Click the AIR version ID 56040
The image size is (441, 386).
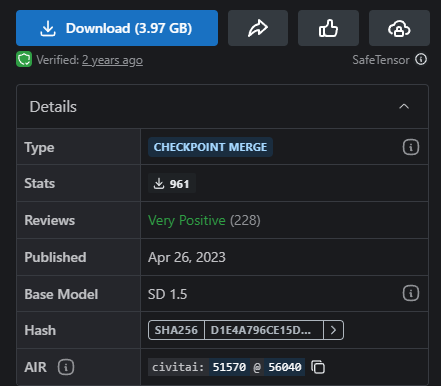click(285, 367)
